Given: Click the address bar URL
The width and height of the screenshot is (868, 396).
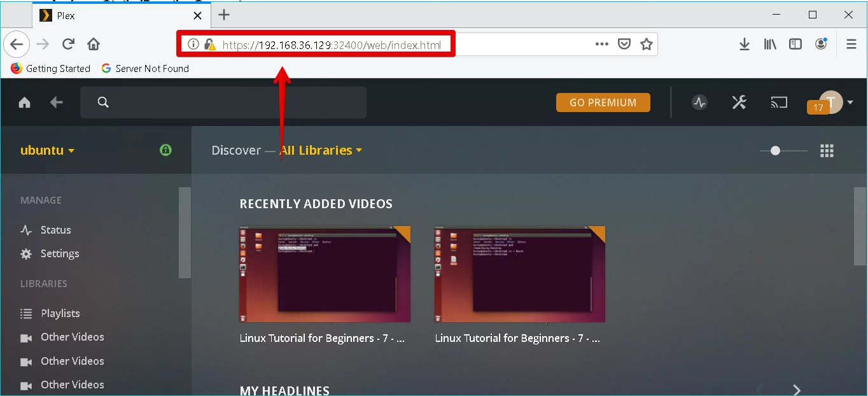Looking at the screenshot, I should pyautogui.click(x=332, y=45).
